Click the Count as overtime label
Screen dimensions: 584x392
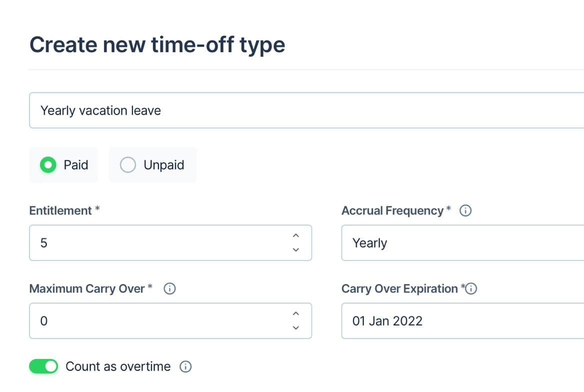(x=118, y=366)
